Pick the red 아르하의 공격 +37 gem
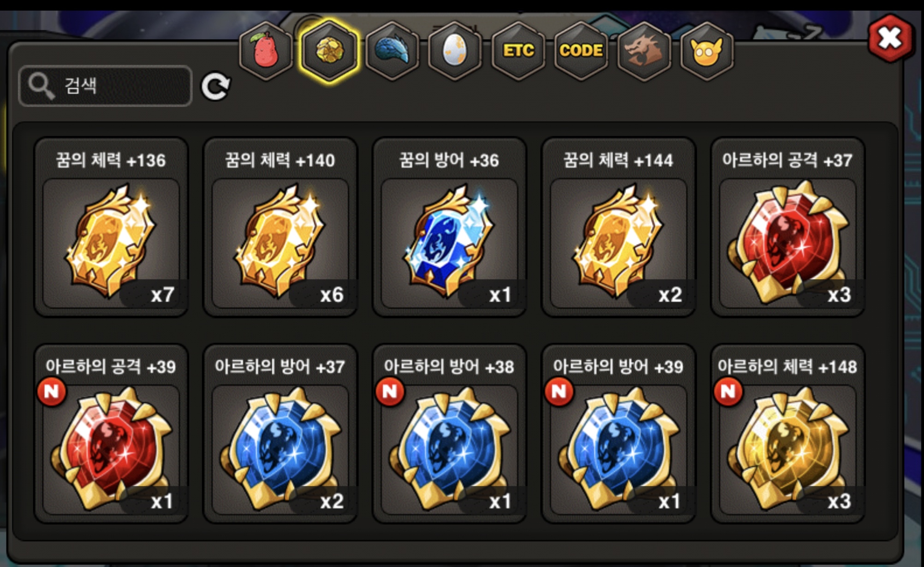Screen dimensions: 924x567 pyautogui.click(x=787, y=227)
